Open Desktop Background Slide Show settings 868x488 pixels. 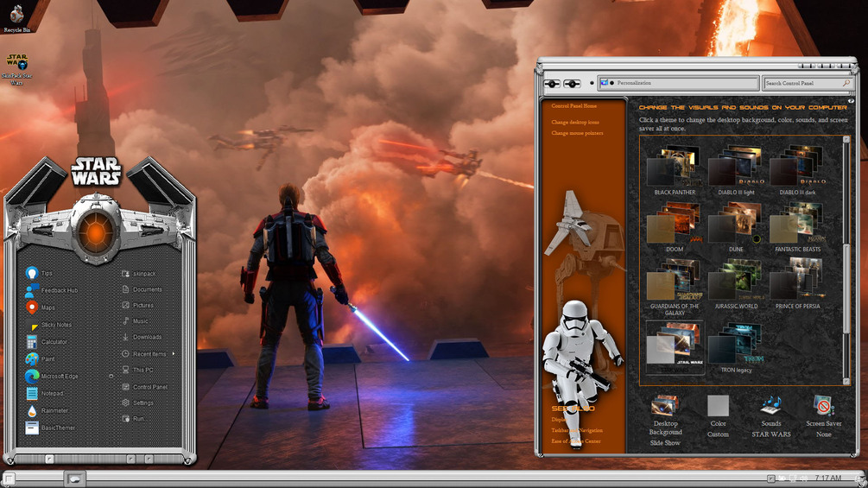tap(665, 421)
